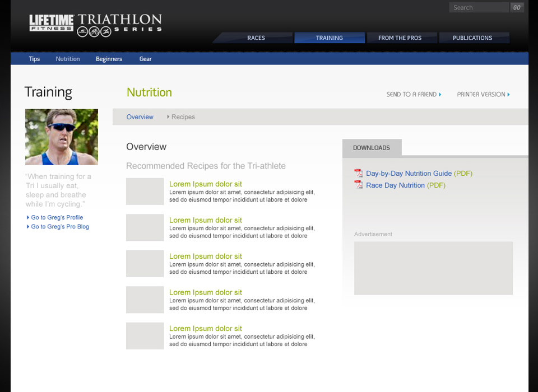Image resolution: width=538 pixels, height=392 pixels.
Task: Click the third recipe thumbnail placeholder
Action: tap(145, 263)
